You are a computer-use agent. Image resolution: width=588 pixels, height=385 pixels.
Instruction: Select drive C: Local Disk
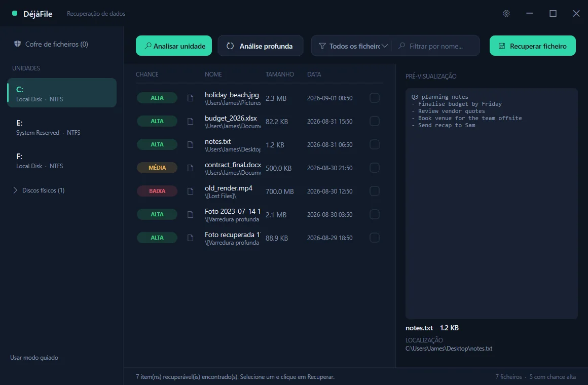tap(62, 93)
